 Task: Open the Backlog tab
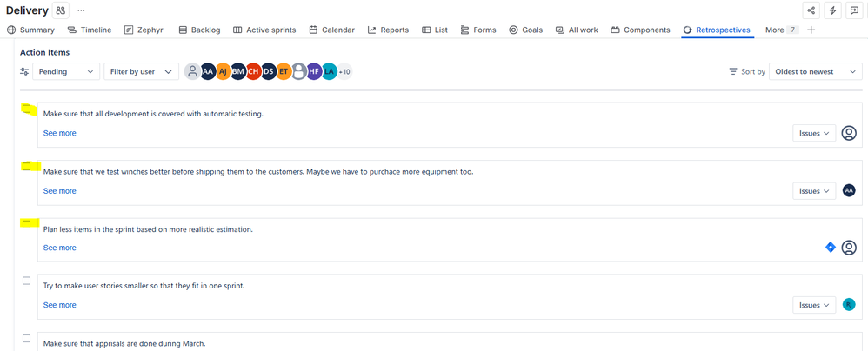click(199, 30)
